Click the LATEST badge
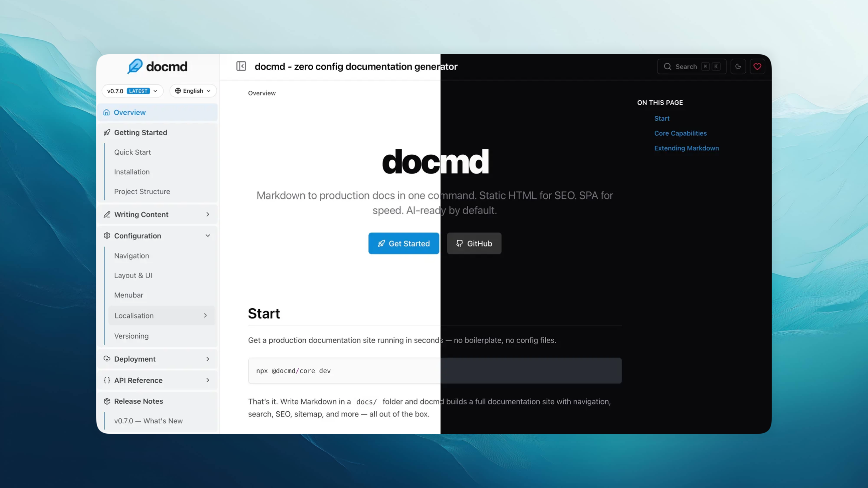Viewport: 868px width, 488px height. click(138, 91)
